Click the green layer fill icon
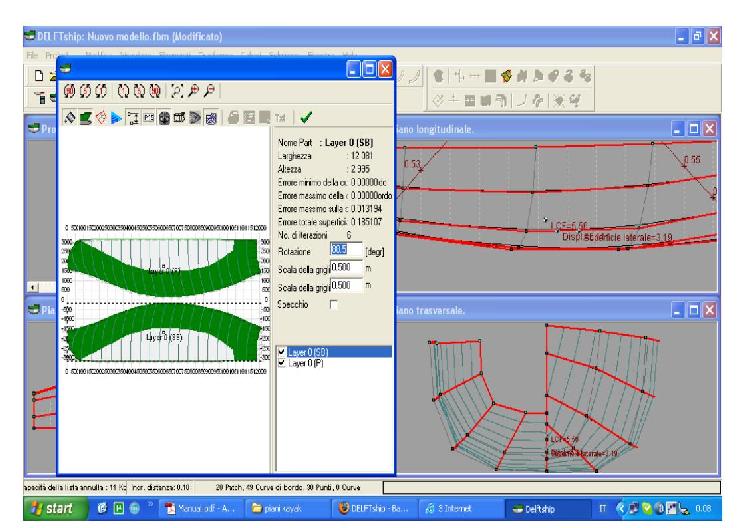 (x=85, y=120)
